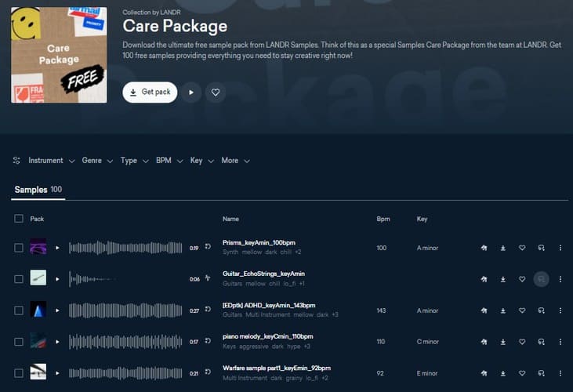Select the Samples 100 tab
Image resolution: width=573 pixels, height=392 pixels.
tap(38, 190)
